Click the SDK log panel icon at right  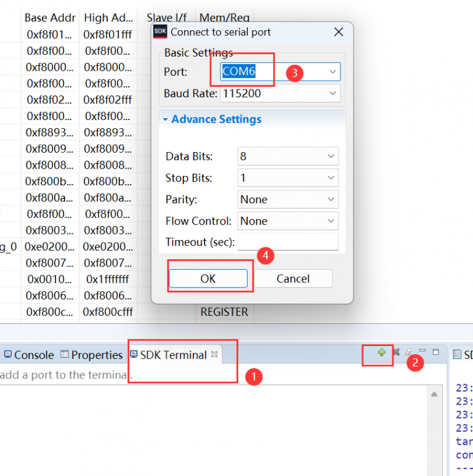[x=457, y=354]
